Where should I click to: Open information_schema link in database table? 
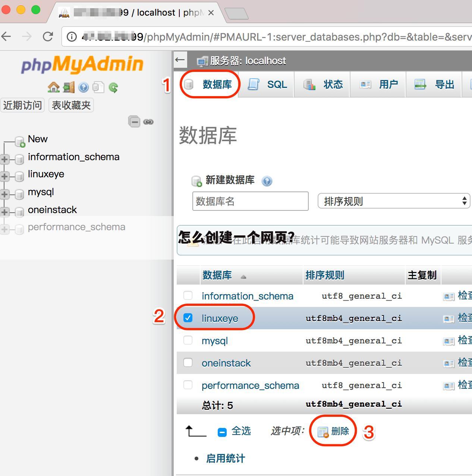[x=248, y=296]
